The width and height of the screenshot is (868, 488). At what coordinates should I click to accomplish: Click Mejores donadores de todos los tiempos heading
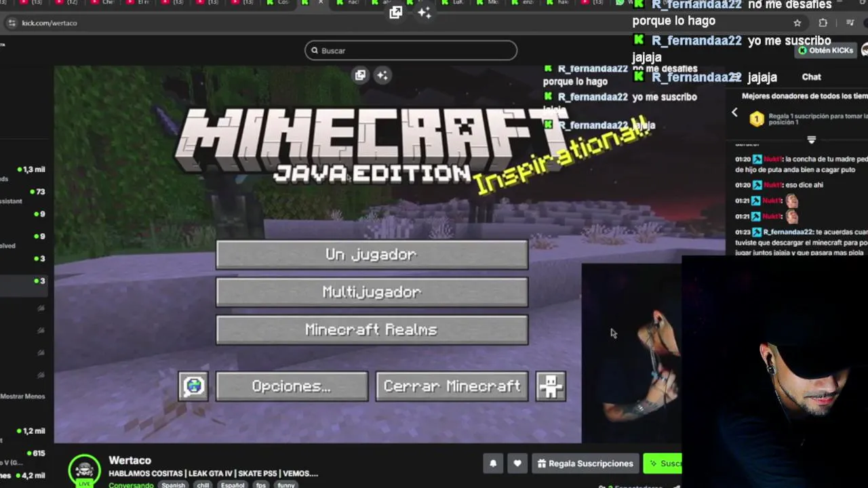(804, 96)
